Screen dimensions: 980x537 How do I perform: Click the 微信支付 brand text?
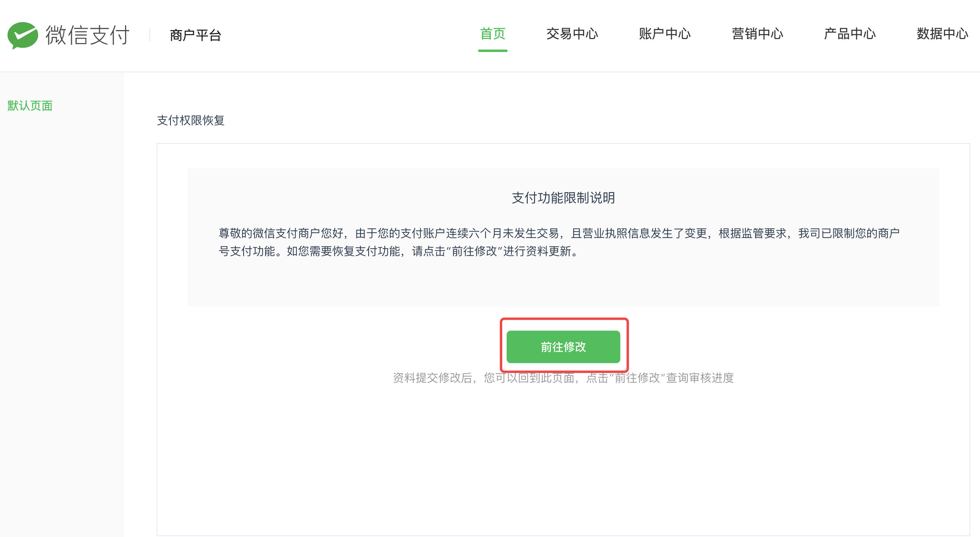(88, 35)
